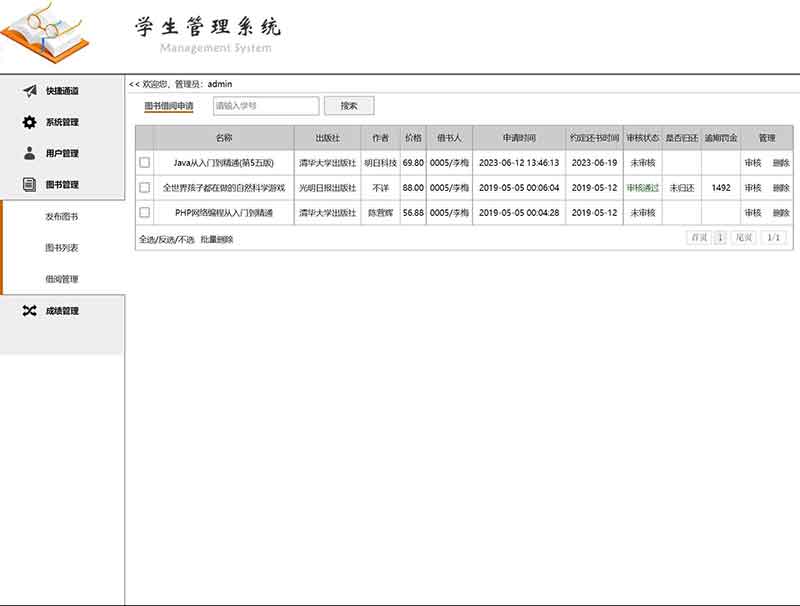The height and width of the screenshot is (606, 800).
Task: Switch to the 图书借阅申请 tab
Action: (x=169, y=105)
